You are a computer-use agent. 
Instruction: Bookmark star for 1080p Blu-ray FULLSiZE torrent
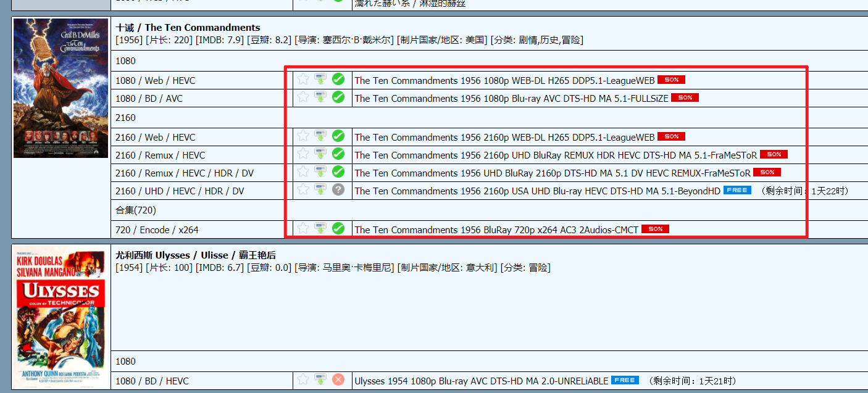pos(303,96)
